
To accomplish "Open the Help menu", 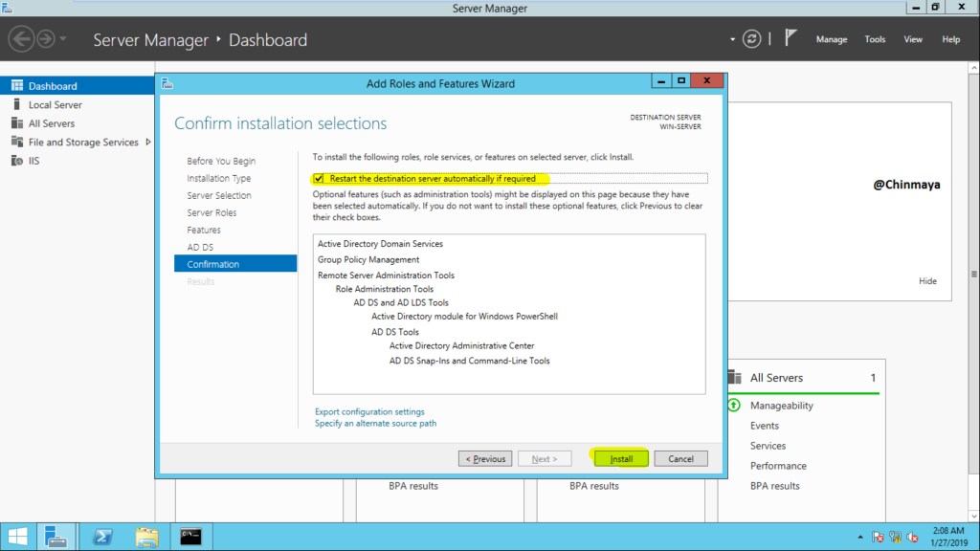I will pos(950,38).
